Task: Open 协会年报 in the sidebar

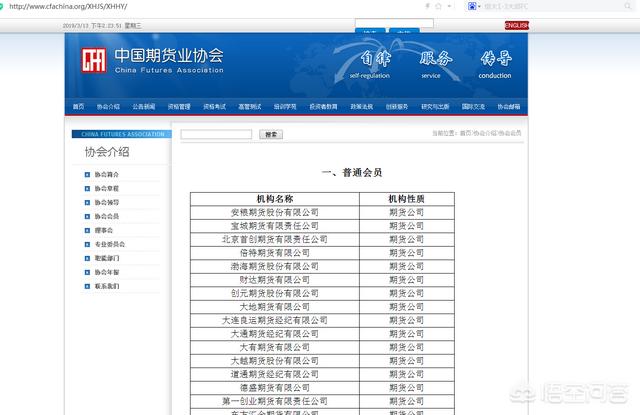Action: (x=107, y=272)
